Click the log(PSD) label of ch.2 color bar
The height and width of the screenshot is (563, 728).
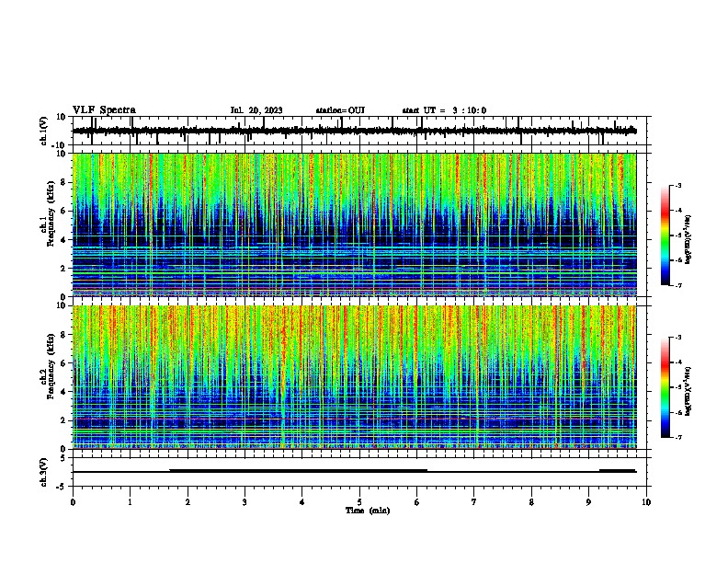pyautogui.click(x=689, y=391)
